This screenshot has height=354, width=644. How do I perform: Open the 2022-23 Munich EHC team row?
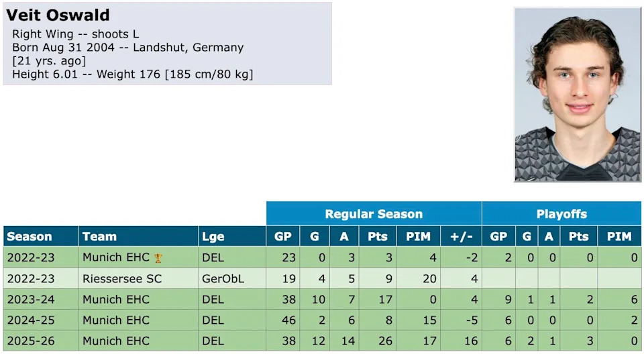(115, 257)
